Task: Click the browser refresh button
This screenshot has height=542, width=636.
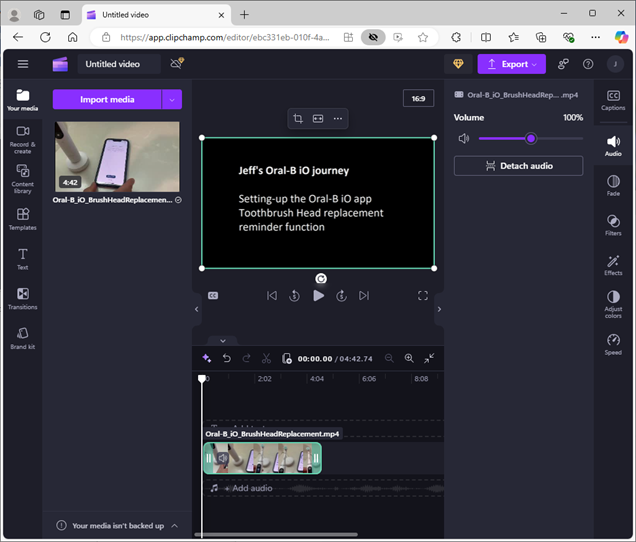Action: [45, 37]
